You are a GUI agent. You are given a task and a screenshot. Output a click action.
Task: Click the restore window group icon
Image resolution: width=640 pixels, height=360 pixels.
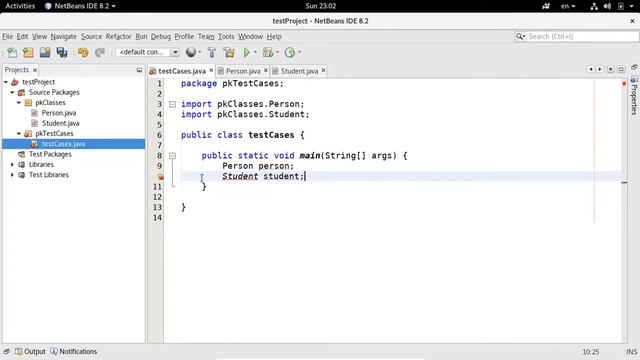tap(634, 67)
